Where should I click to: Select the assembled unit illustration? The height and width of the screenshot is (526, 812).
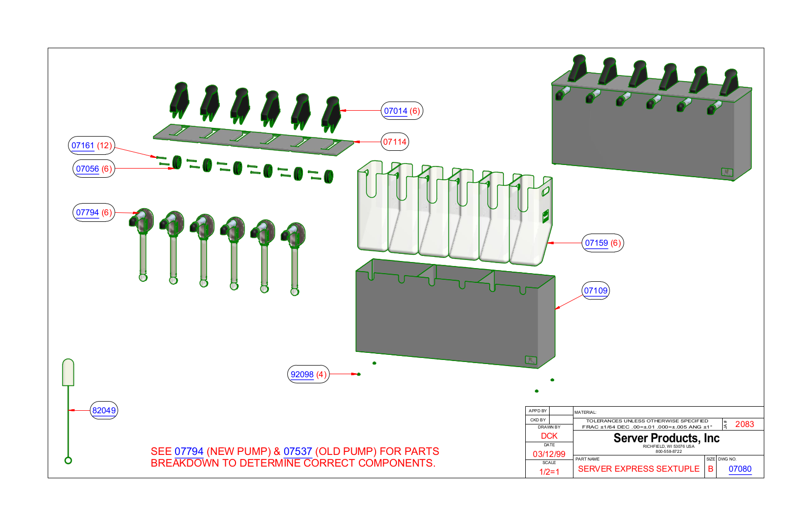coord(652,118)
